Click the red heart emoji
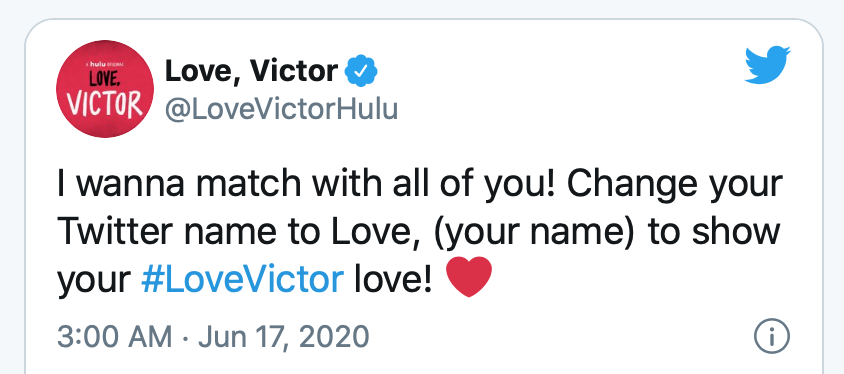This screenshot has width=844, height=374. pos(469,277)
